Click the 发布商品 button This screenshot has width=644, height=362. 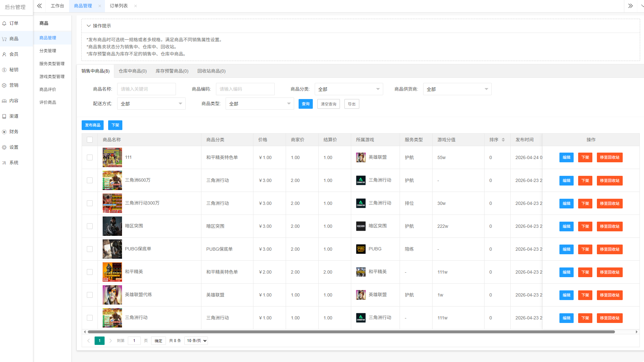93,125
